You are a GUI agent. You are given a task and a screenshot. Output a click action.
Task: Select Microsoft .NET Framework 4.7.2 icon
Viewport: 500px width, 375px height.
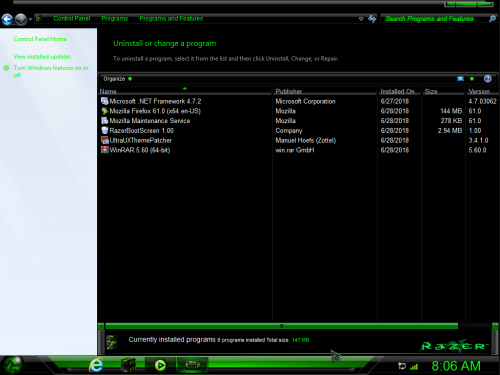(x=105, y=101)
